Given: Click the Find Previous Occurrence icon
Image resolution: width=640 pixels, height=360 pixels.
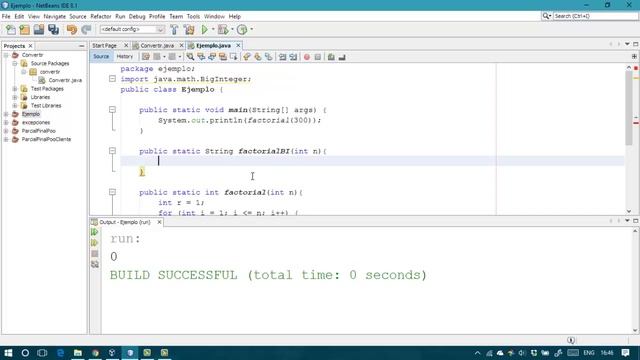Looking at the screenshot, I should (201, 57).
